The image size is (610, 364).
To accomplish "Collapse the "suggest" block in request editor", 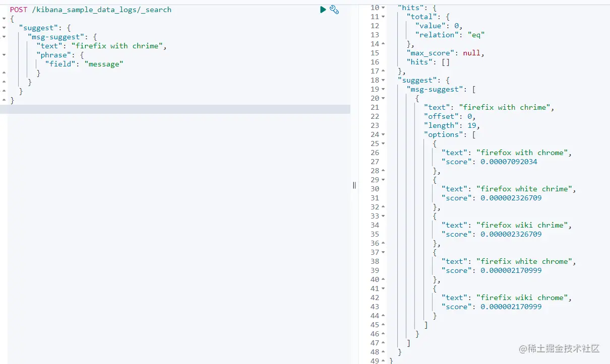I will click(x=4, y=28).
